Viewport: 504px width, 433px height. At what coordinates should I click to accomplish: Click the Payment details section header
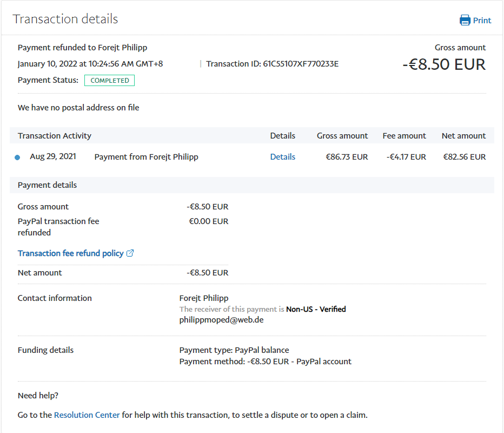47,185
